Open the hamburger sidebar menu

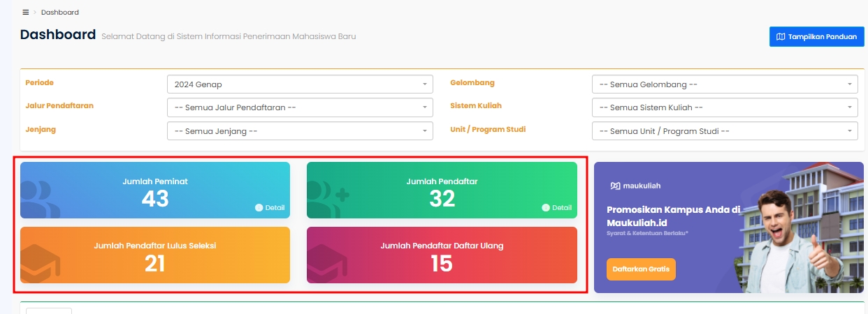[x=26, y=12]
